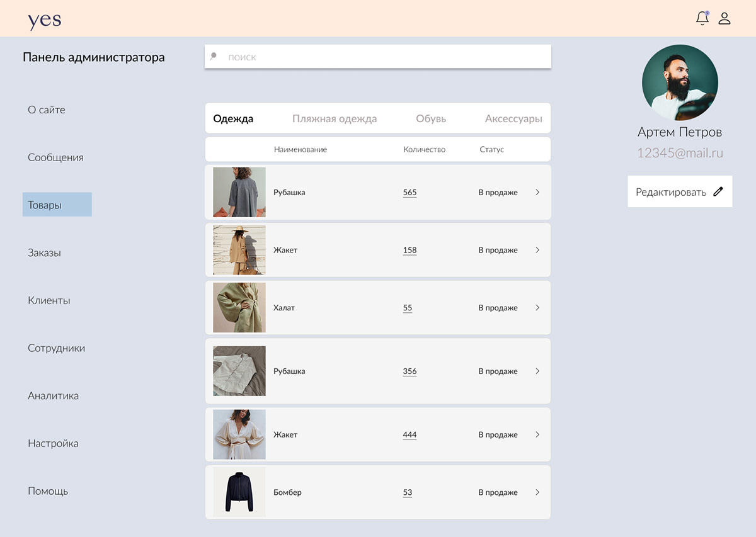
Task: Expand the Халат row chevron
Action: (x=537, y=308)
